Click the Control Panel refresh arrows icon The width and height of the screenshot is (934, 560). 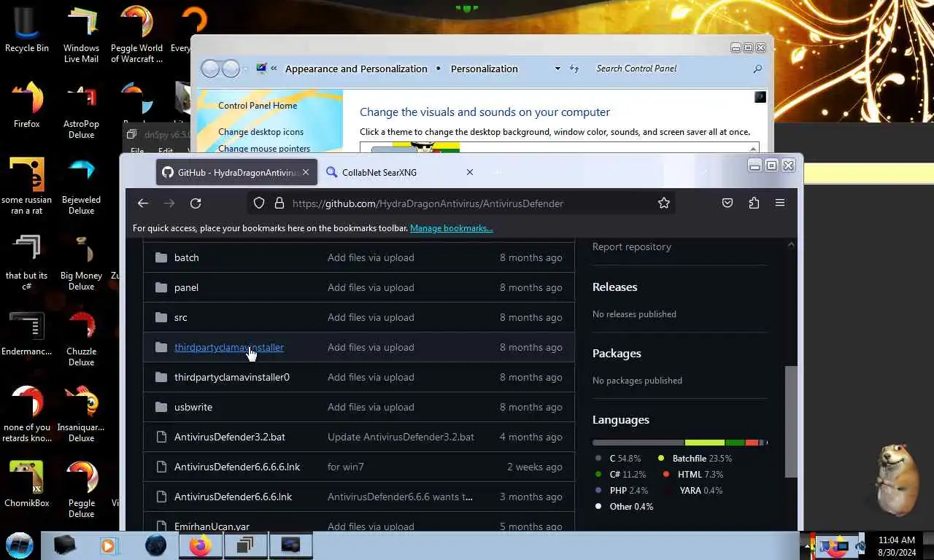[574, 69]
